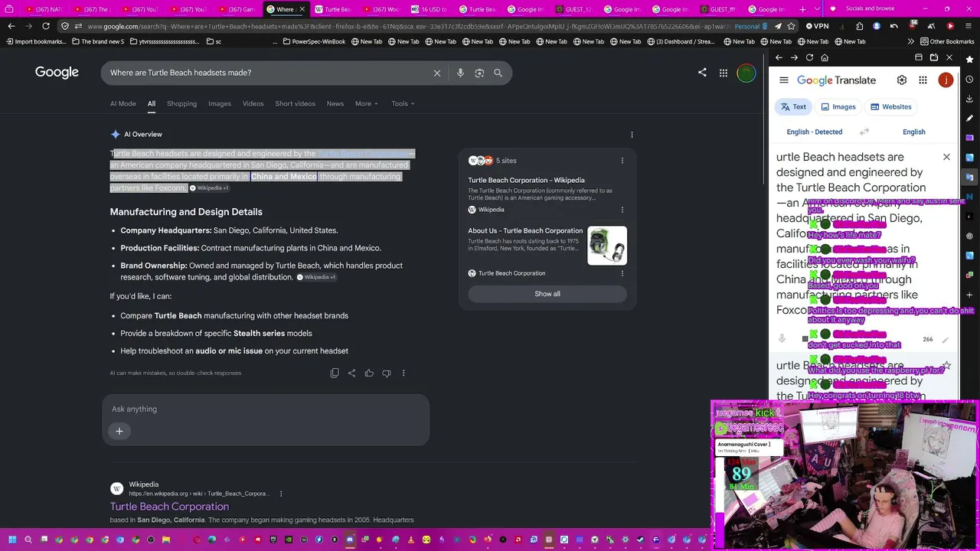Viewport: 980px width, 551px height.
Task: Open Google Translate settings gear
Action: (x=902, y=80)
